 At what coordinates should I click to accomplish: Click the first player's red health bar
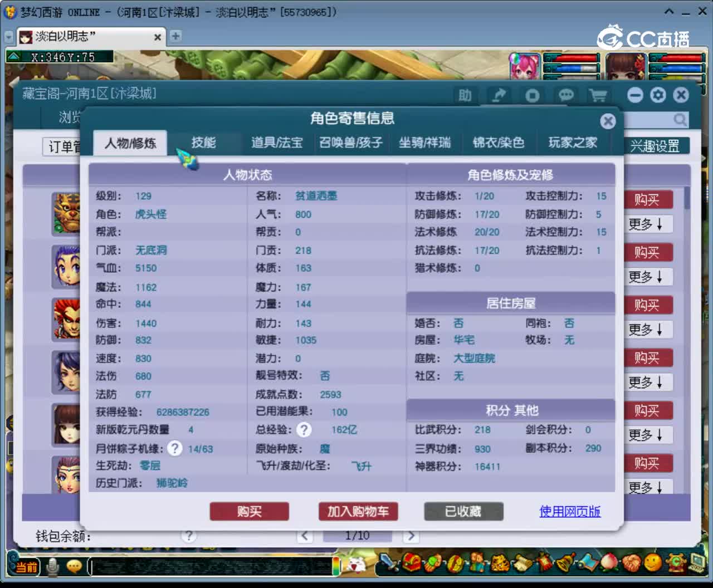(572, 58)
